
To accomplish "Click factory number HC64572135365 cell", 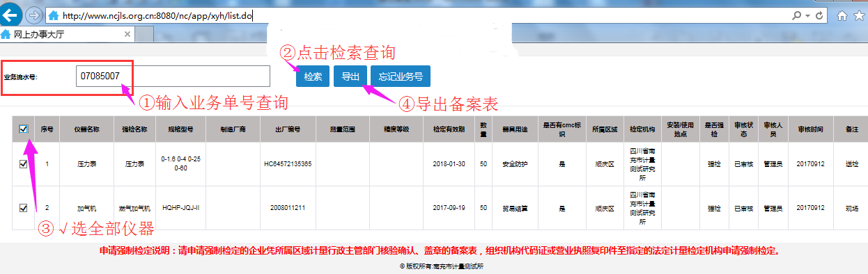I will coord(287,164).
